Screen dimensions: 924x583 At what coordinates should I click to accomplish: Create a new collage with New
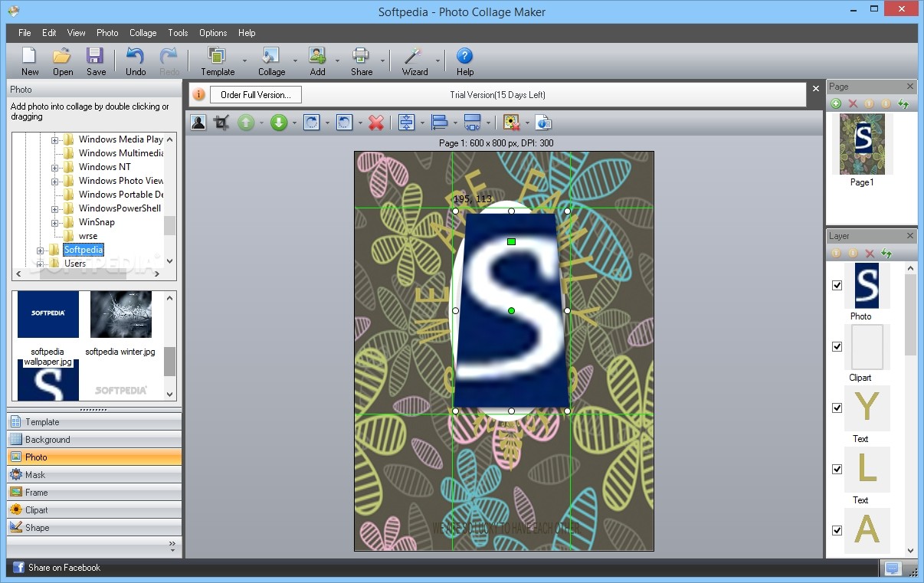coord(30,61)
